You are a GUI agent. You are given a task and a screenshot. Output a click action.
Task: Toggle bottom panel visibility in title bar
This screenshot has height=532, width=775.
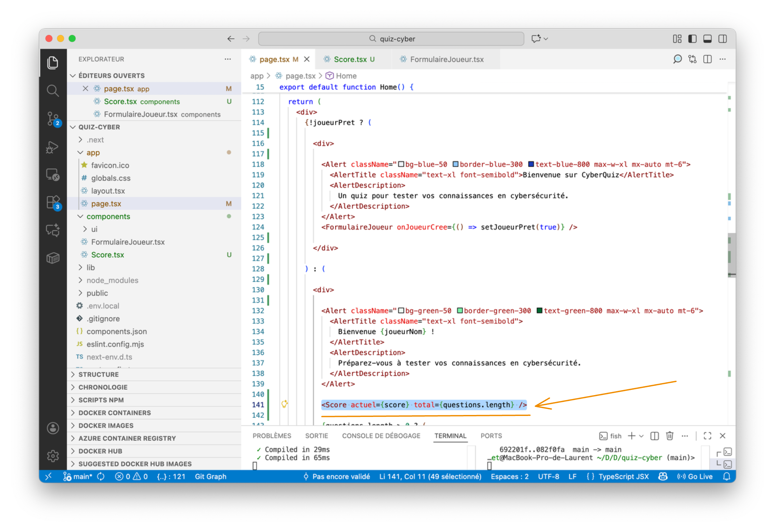(x=707, y=39)
